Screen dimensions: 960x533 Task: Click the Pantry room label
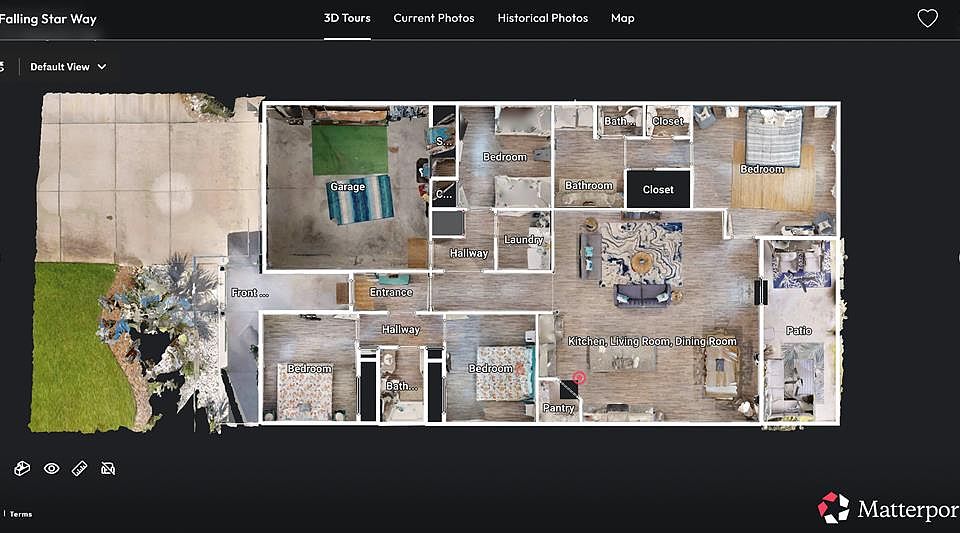coord(558,408)
